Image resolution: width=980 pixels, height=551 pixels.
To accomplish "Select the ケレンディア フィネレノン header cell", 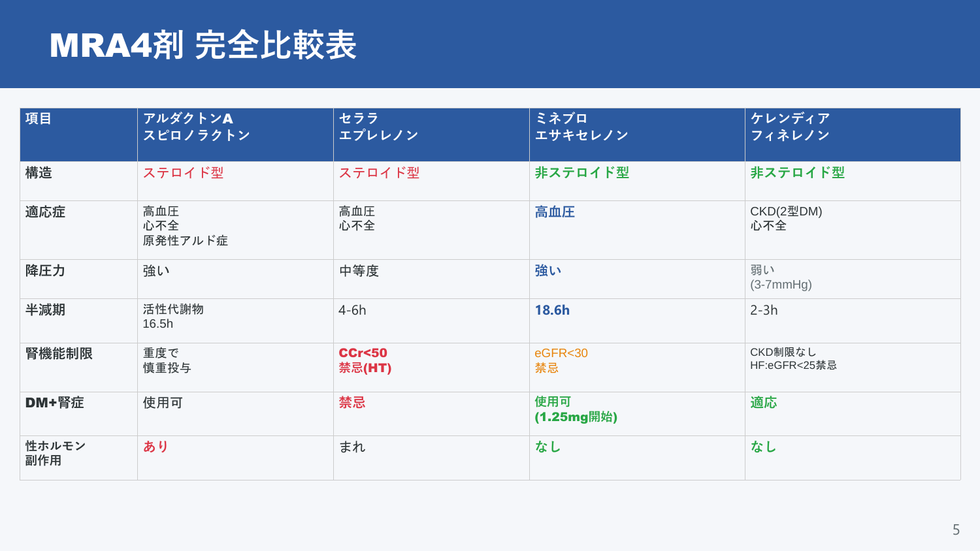I will pyautogui.click(x=853, y=134).
